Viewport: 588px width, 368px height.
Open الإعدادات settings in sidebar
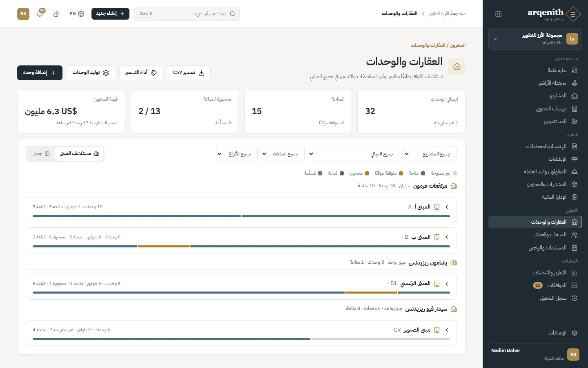[x=535, y=333]
